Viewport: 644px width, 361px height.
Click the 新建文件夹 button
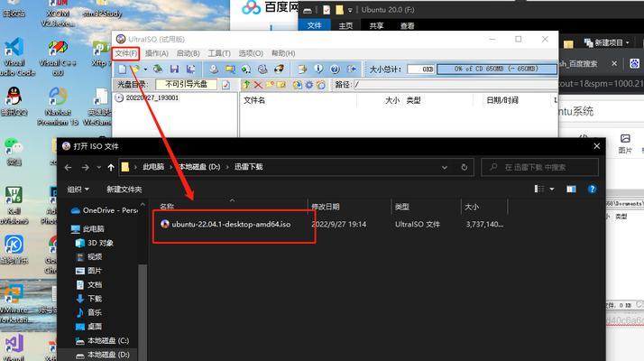point(124,190)
